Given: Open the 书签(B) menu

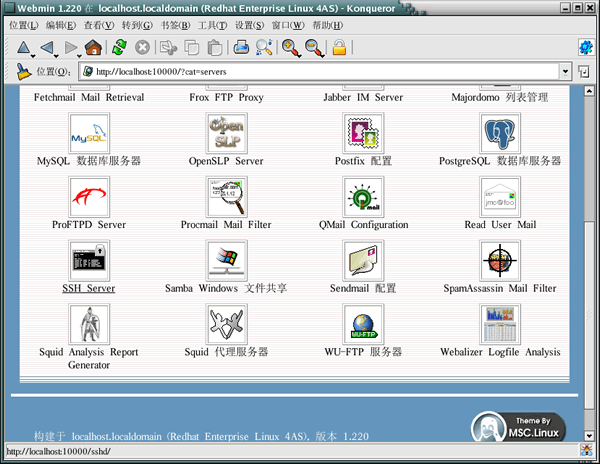Looking at the screenshot, I should point(175,25).
